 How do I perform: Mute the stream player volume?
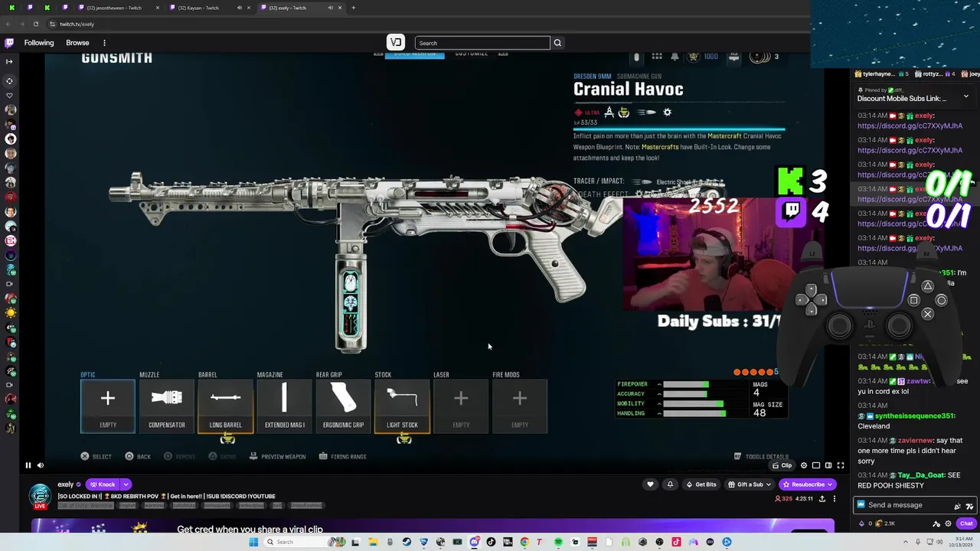click(x=41, y=465)
